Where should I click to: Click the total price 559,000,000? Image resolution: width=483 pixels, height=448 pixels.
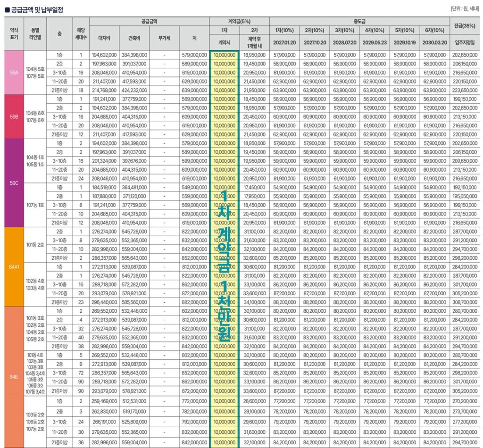(194, 196)
